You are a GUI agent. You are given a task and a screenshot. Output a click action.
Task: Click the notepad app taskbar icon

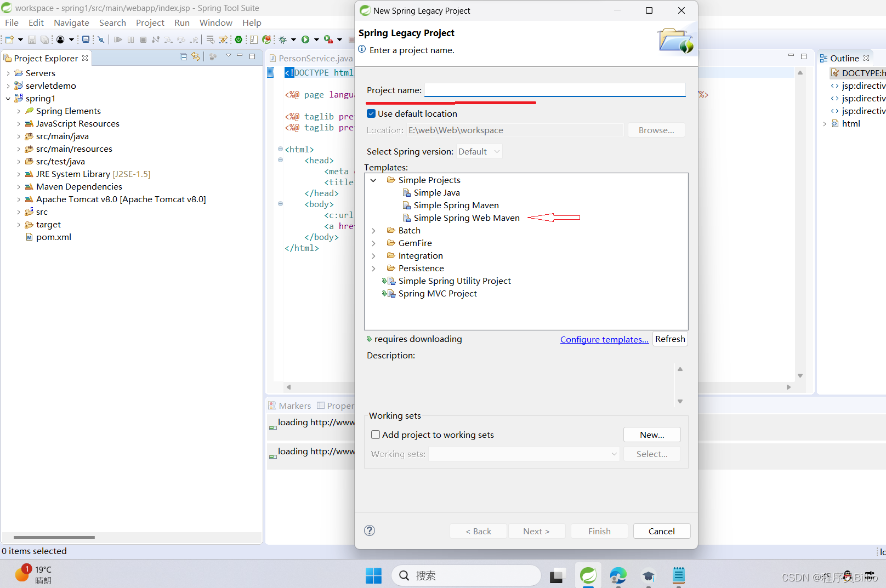point(679,575)
